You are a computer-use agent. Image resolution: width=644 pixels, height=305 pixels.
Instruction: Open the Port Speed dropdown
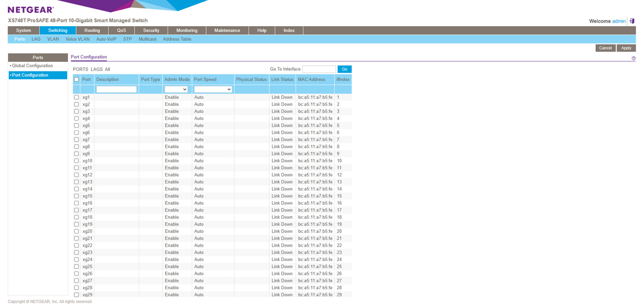click(213, 89)
